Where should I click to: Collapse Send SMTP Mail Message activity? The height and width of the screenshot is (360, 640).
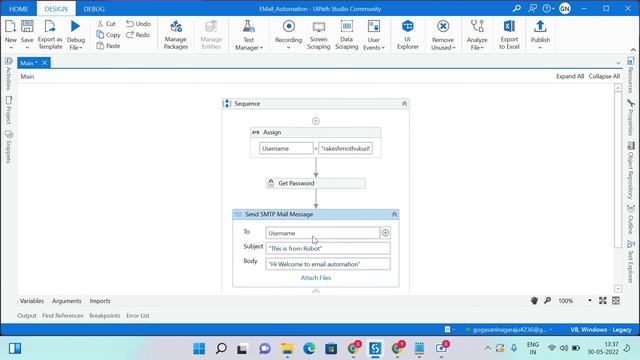pyautogui.click(x=394, y=214)
